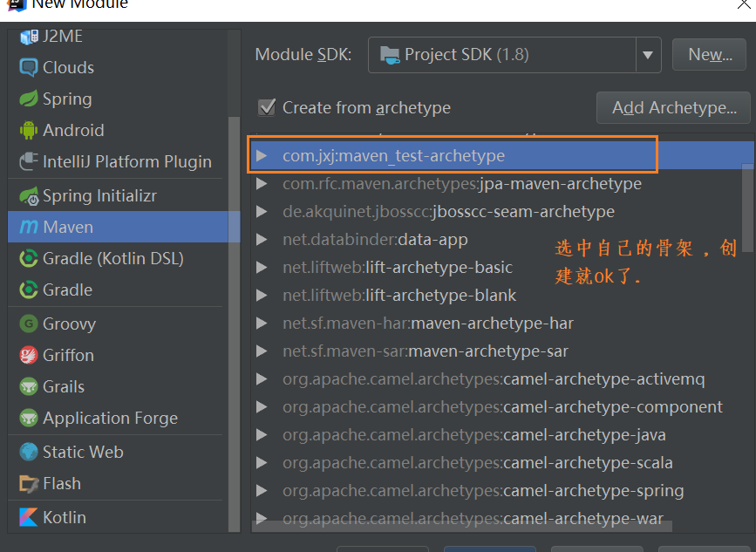Click the J2ME module type icon
756x552 pixels.
click(x=29, y=37)
